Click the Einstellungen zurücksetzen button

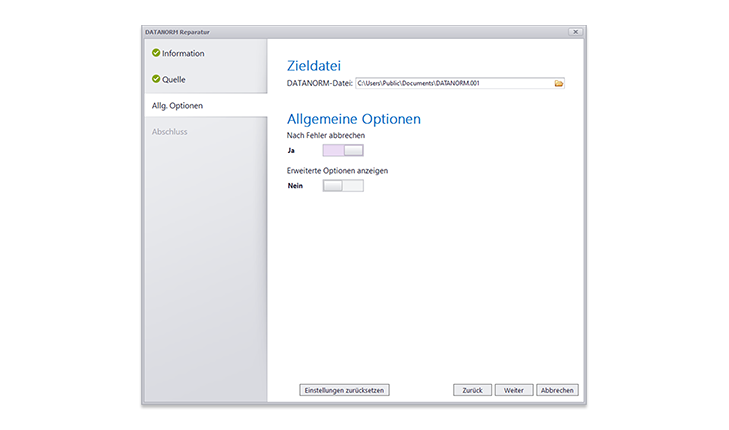pos(344,390)
